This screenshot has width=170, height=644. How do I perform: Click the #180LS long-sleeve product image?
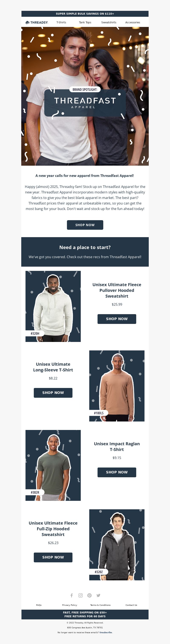coord(117,386)
